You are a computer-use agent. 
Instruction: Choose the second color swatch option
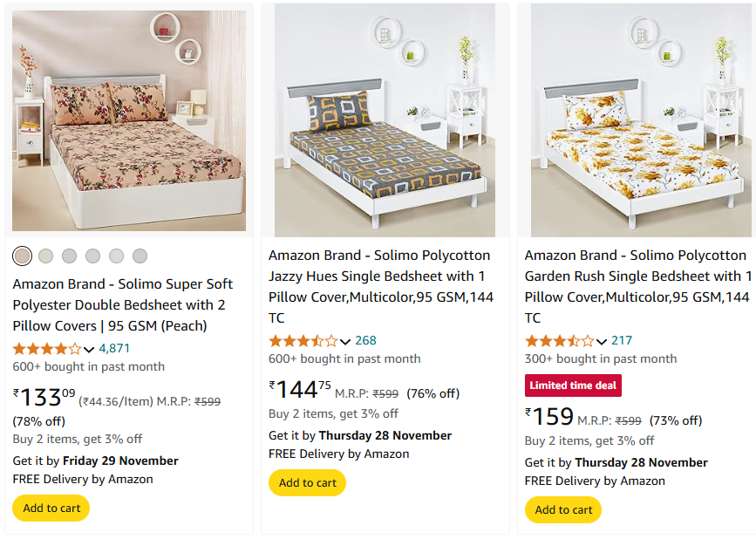46,256
